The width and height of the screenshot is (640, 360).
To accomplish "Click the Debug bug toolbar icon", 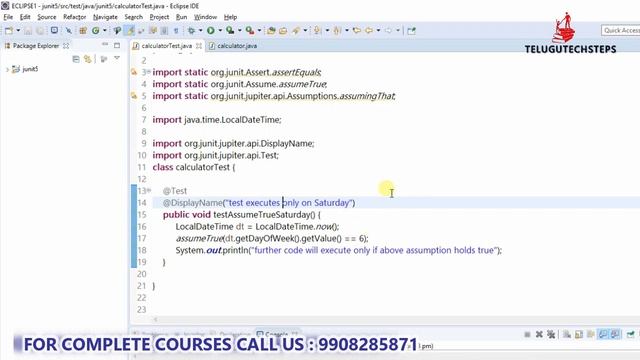I will click(x=191, y=30).
